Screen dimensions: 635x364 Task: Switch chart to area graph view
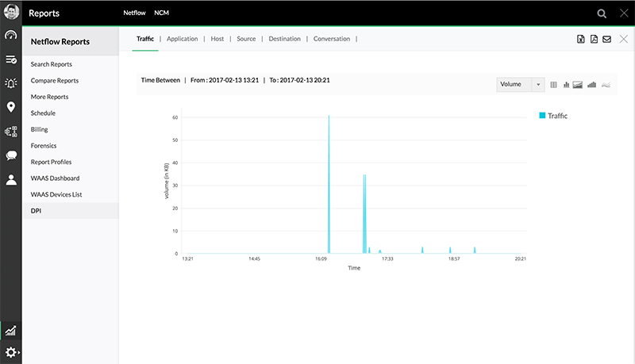(x=579, y=84)
